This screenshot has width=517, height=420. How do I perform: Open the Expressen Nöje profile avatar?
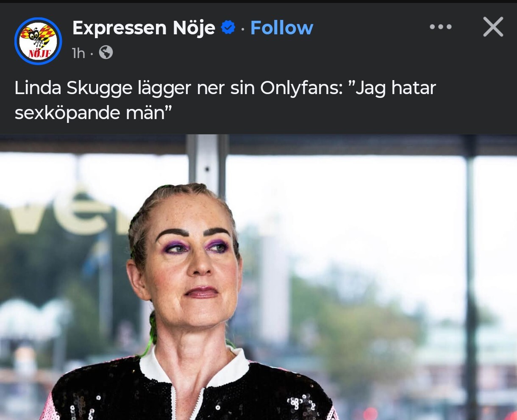pyautogui.click(x=38, y=41)
